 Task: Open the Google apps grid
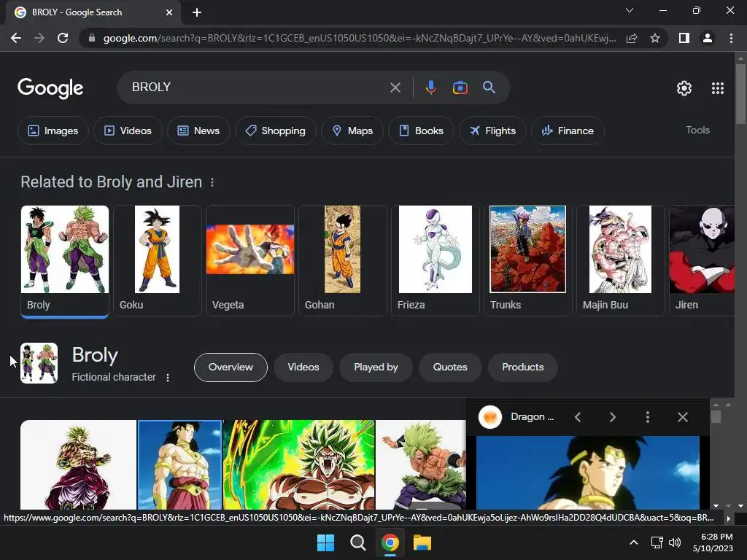point(718,88)
